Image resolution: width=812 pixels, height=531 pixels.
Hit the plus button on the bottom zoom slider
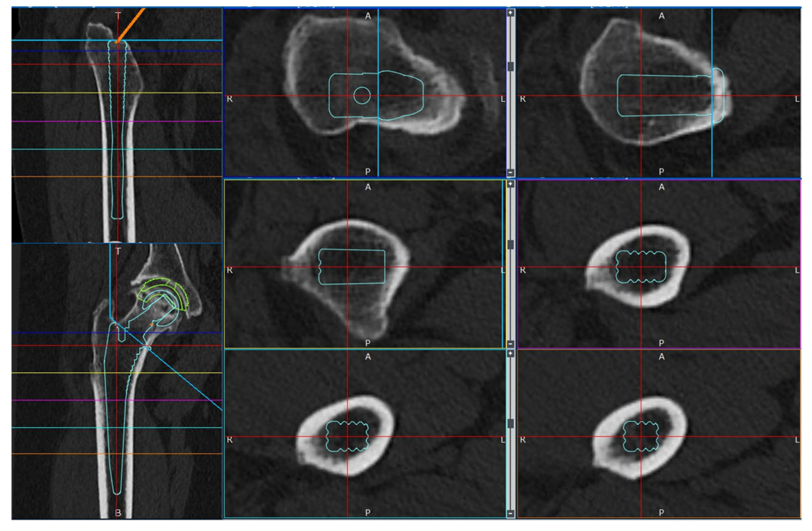click(510, 354)
